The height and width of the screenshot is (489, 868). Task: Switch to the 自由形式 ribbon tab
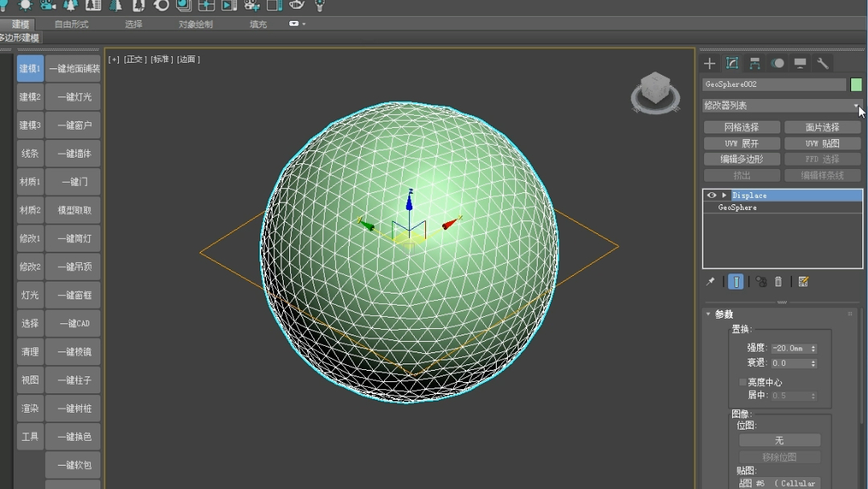click(70, 24)
